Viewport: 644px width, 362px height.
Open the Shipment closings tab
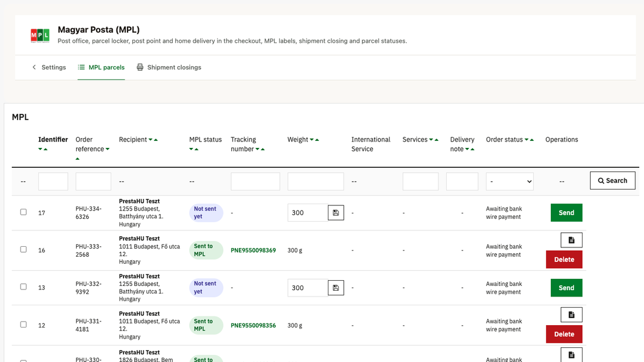point(169,67)
